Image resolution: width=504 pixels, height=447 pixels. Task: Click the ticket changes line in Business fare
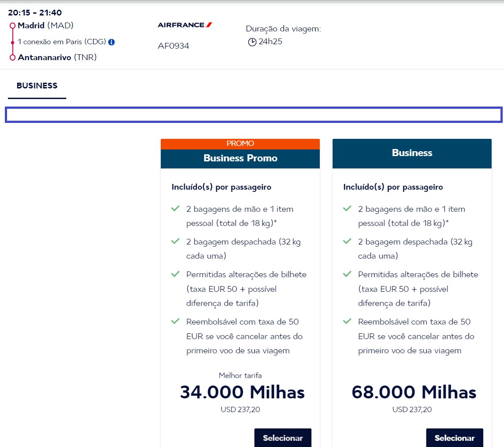(x=418, y=289)
